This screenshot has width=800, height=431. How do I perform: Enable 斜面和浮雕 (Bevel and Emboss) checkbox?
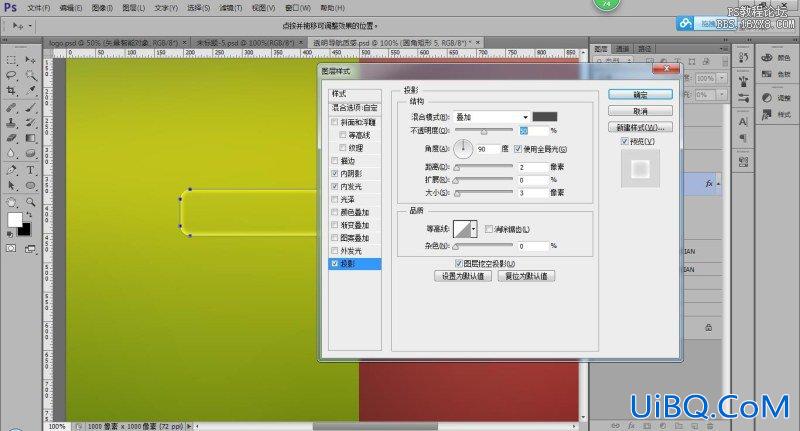[x=335, y=122]
